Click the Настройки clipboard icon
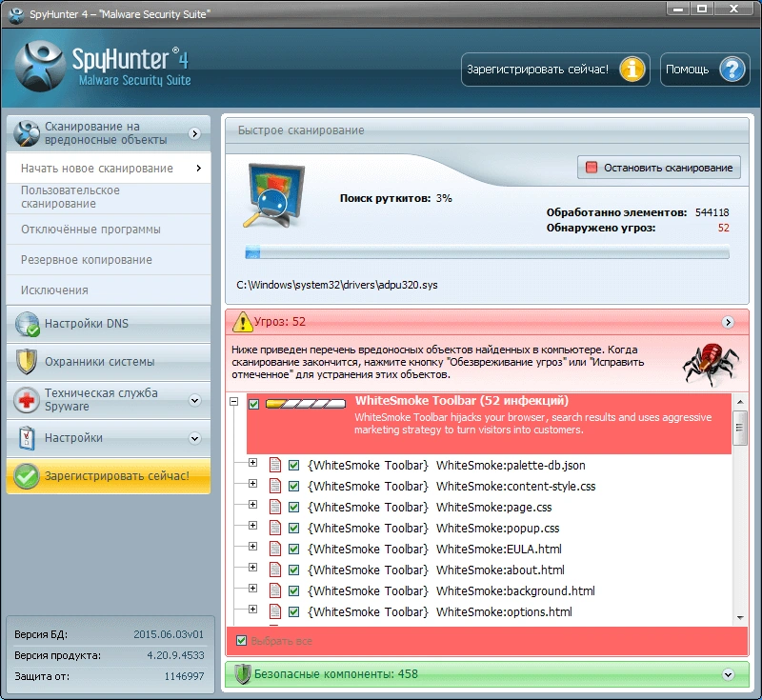The image size is (762, 700). tap(27, 438)
